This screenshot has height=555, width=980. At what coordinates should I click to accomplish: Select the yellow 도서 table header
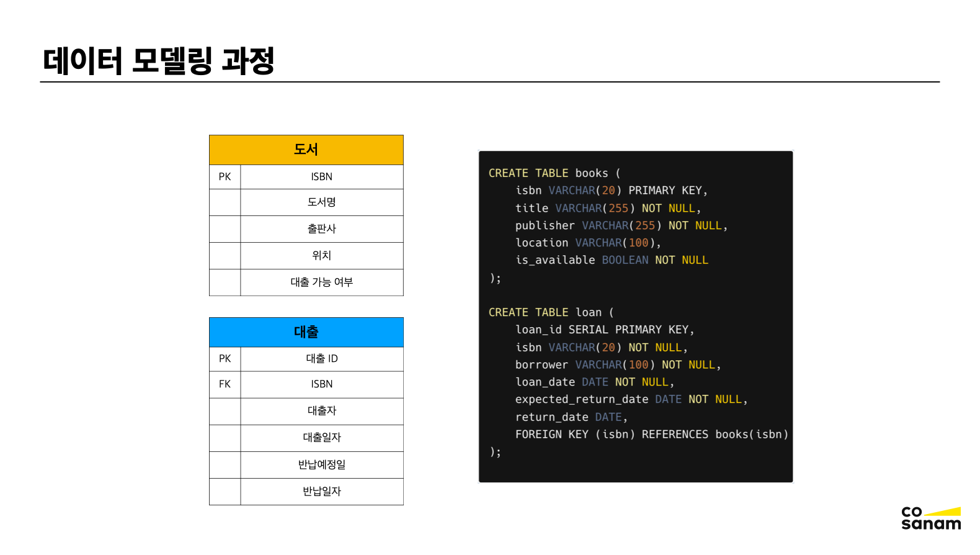pyautogui.click(x=306, y=150)
